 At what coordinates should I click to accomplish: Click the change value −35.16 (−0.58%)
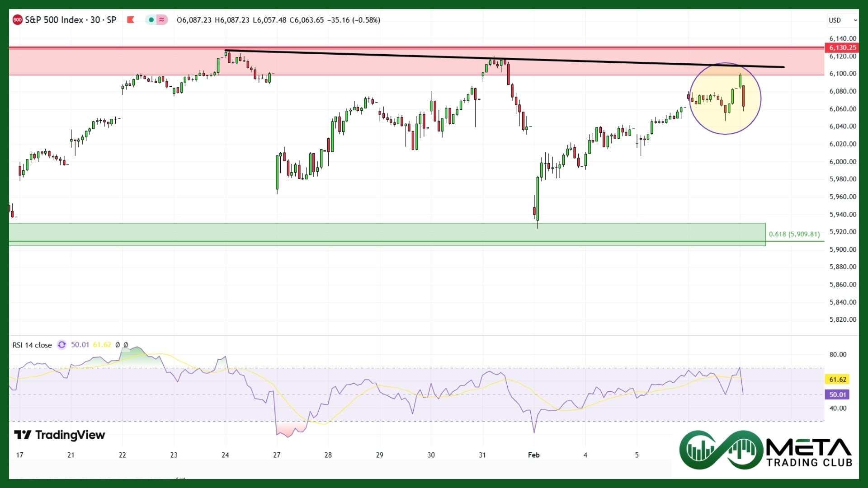pos(354,20)
